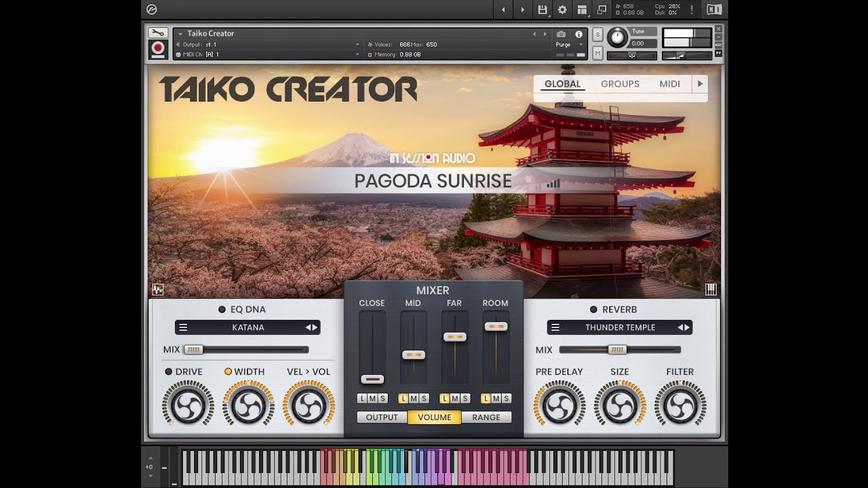Open the Reverb preset list menu icon
The width and height of the screenshot is (868, 488).
click(555, 327)
